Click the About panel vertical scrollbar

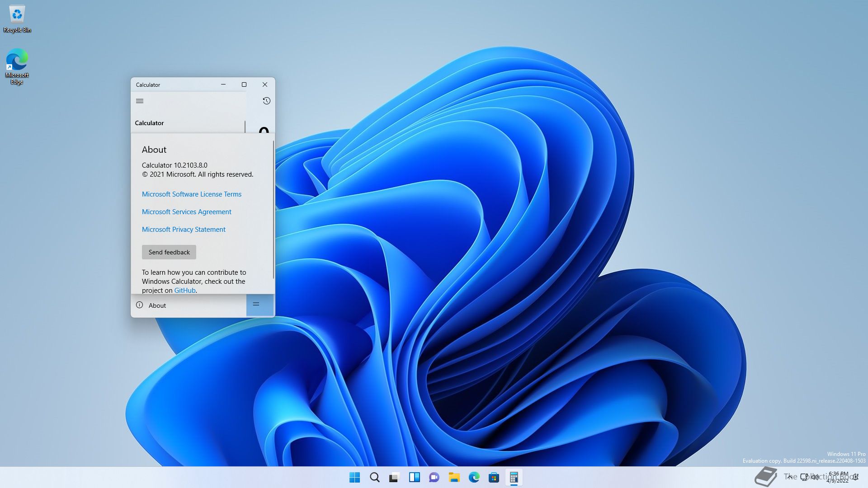(274, 210)
